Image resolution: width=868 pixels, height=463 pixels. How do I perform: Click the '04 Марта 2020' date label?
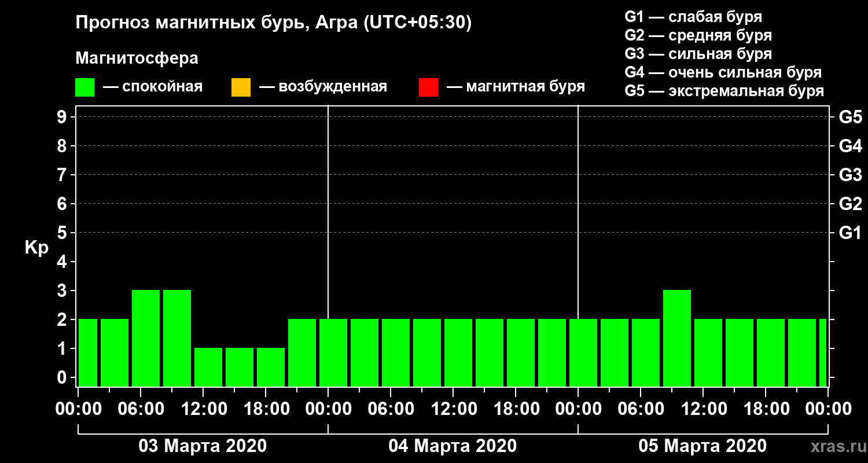coord(453,446)
